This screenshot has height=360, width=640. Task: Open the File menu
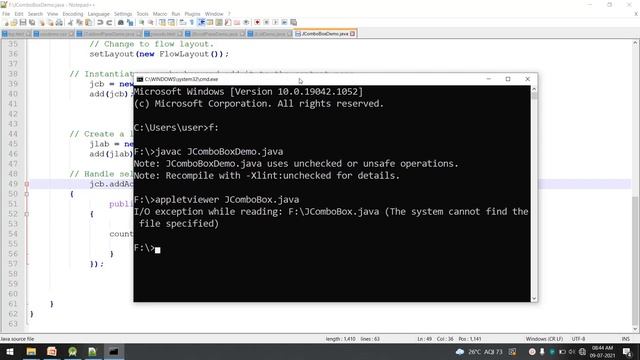point(6,14)
